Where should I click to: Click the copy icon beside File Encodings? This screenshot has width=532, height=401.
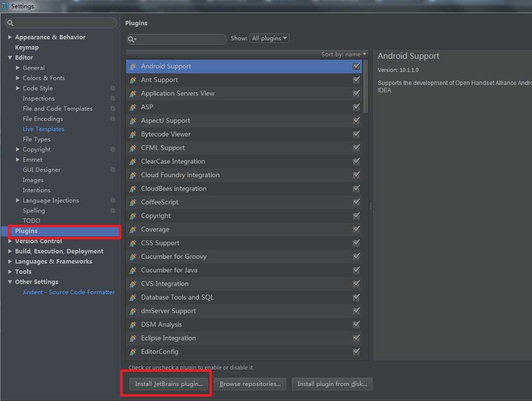pyautogui.click(x=113, y=119)
